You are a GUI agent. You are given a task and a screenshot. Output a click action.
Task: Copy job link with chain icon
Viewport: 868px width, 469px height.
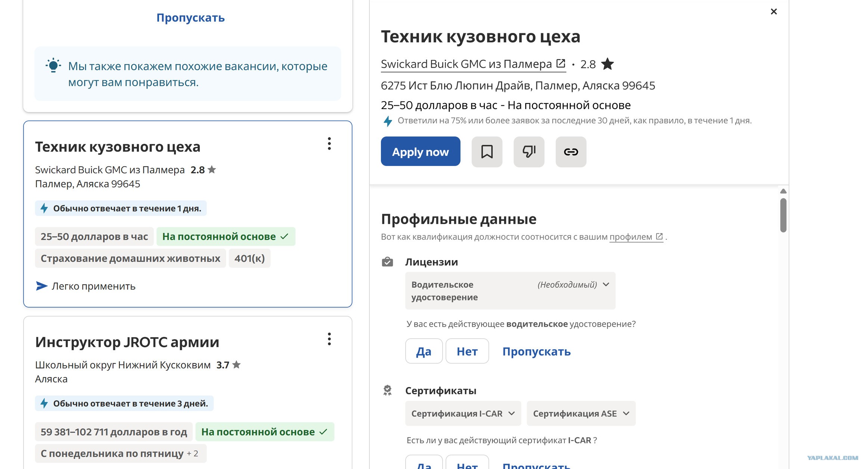(x=571, y=151)
